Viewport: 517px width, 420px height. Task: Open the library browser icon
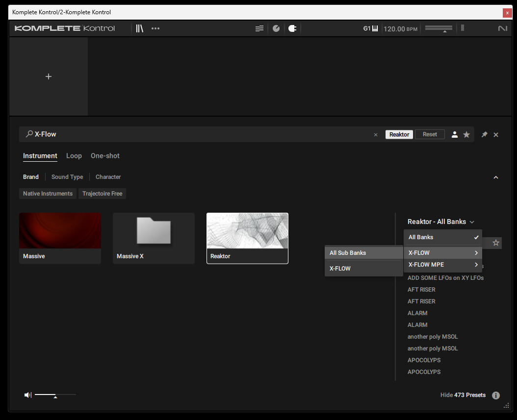(139, 28)
